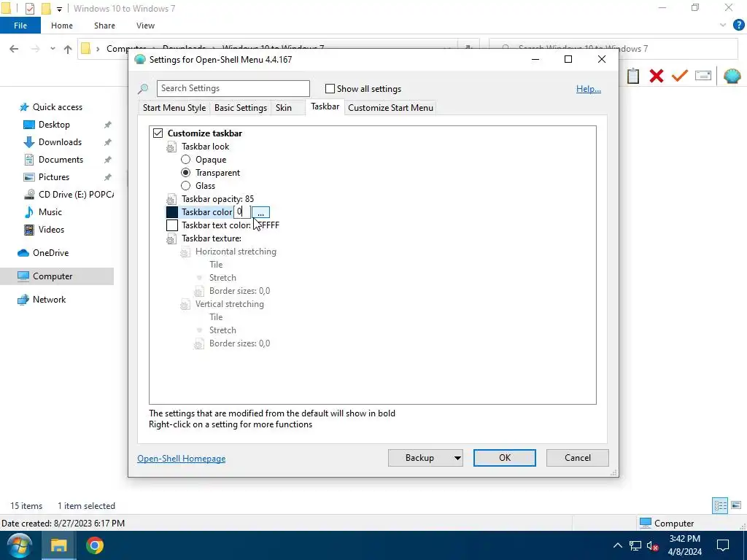
Task: Enable Show all settings checkbox
Action: pos(330,88)
